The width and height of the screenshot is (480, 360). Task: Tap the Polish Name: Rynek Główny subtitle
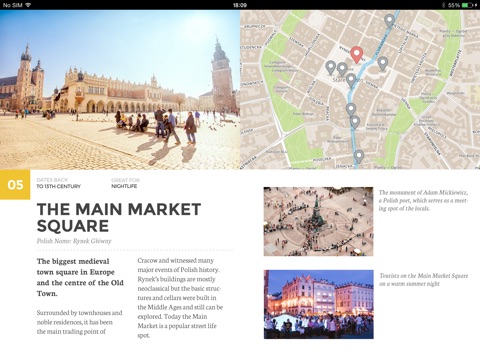click(74, 241)
